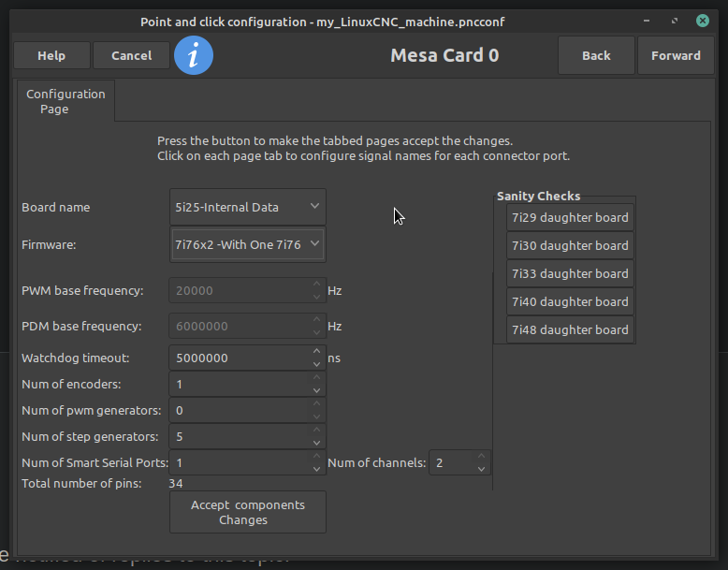Increase Num of channels value
The height and width of the screenshot is (570, 728).
coord(482,456)
